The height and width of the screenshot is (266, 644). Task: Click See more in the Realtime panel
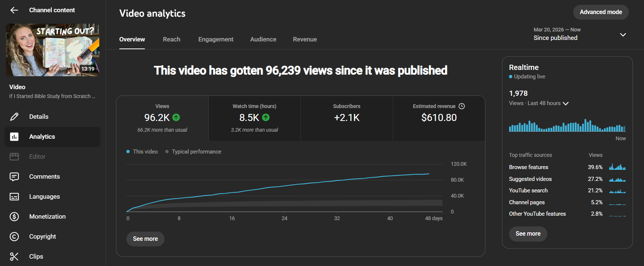pos(528,234)
